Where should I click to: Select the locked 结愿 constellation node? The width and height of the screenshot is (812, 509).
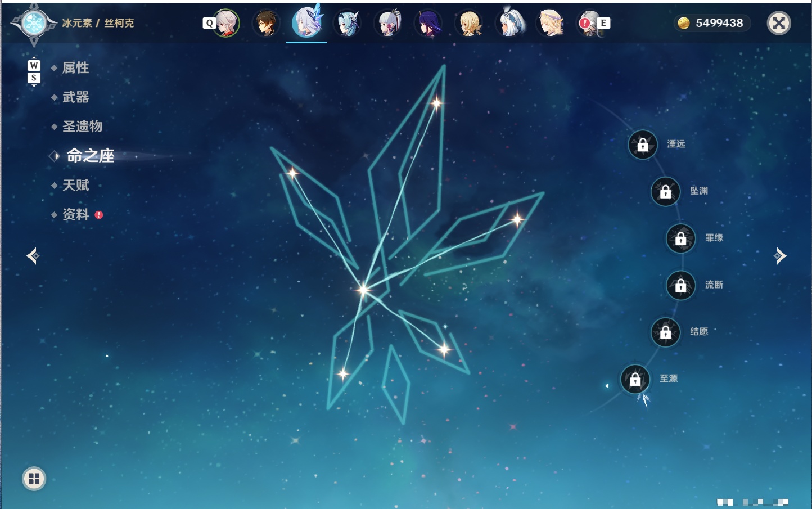click(x=665, y=332)
